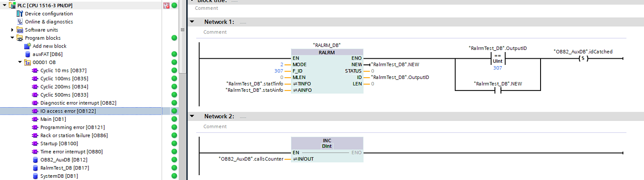644x180 pixels.
Task: Select the RalrmTest_DB [DB17] database icon
Action: coord(36,168)
